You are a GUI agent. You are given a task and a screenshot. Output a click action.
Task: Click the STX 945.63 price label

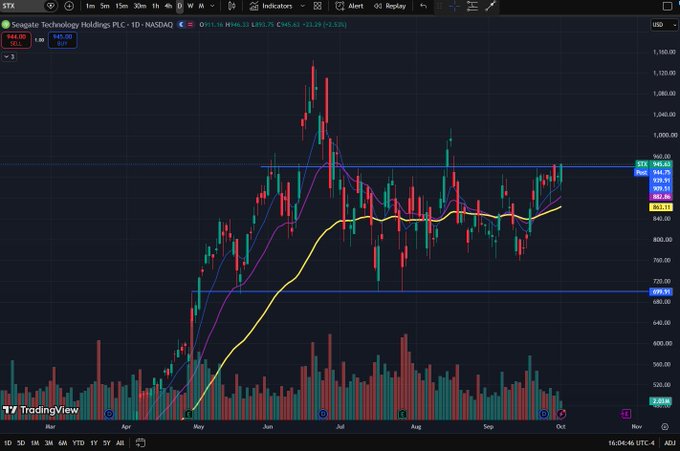pos(654,164)
